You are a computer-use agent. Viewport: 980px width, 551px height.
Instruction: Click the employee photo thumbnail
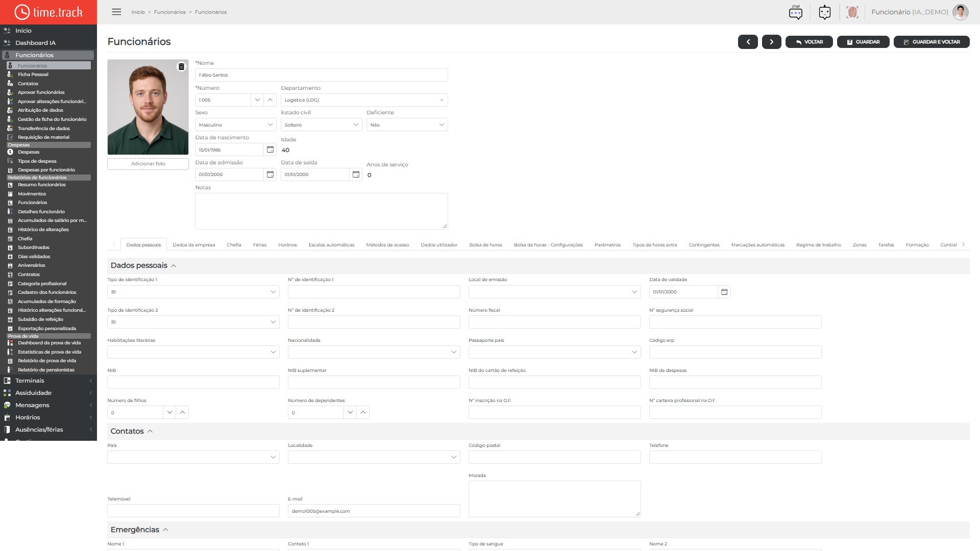[x=148, y=107]
